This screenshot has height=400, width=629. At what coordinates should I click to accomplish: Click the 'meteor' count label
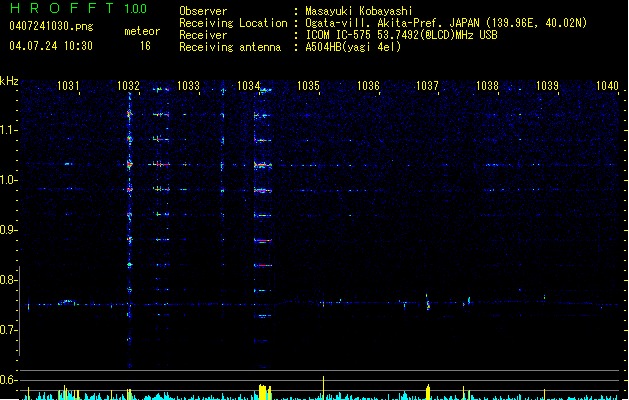tap(142, 31)
